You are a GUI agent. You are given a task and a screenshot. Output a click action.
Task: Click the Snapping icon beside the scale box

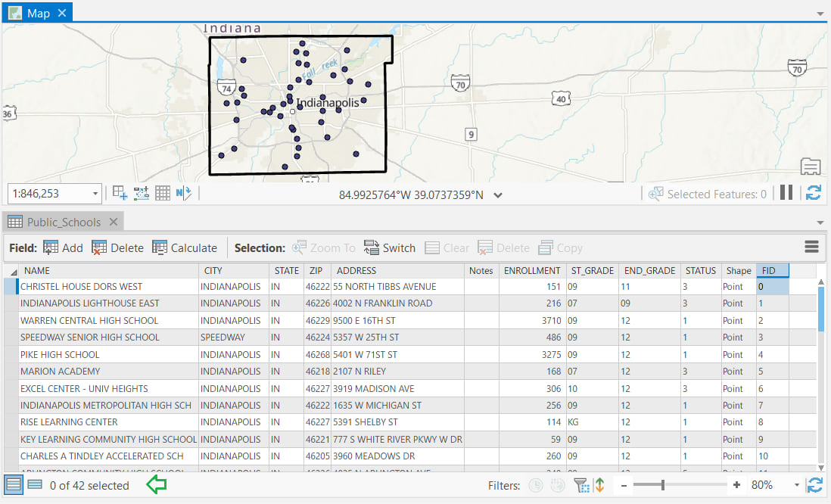pos(120,194)
